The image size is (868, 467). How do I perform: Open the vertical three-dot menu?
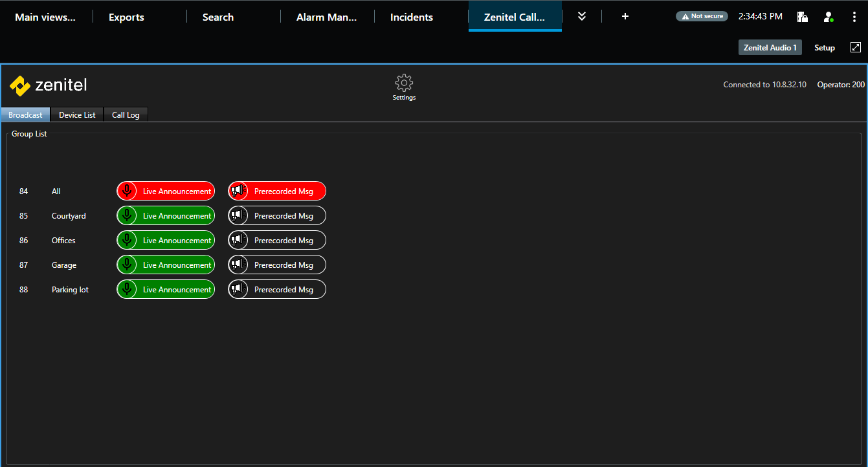click(854, 17)
